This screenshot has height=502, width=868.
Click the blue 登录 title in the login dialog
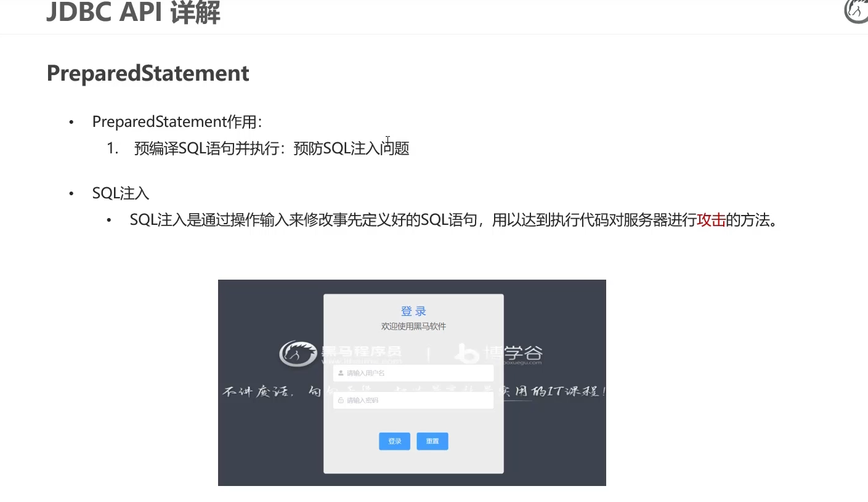point(413,311)
